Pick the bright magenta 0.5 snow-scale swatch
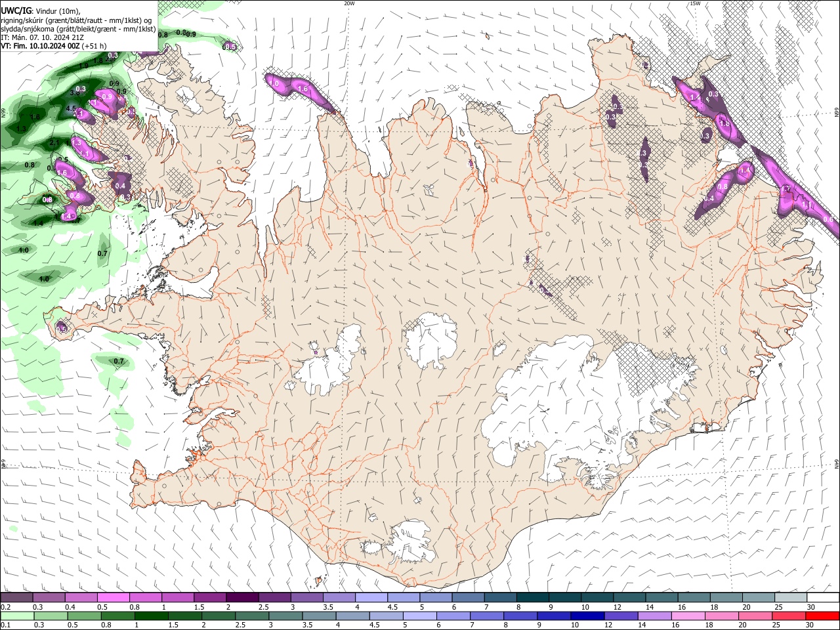The image size is (840, 630). [113, 597]
